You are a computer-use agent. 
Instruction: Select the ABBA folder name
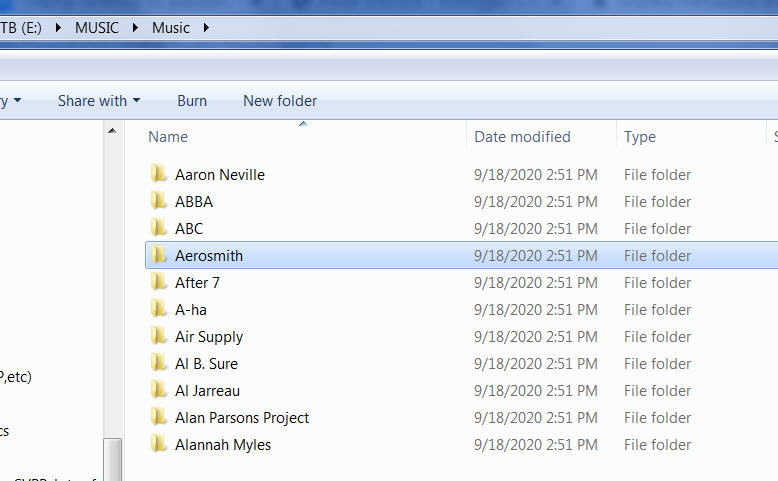[x=194, y=202]
